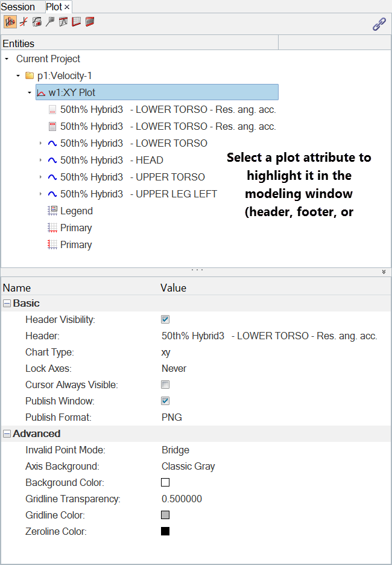Viewport: 392px width, 565px height.
Task: Click the grid table filter icon in toolbar
Action: click(77, 22)
